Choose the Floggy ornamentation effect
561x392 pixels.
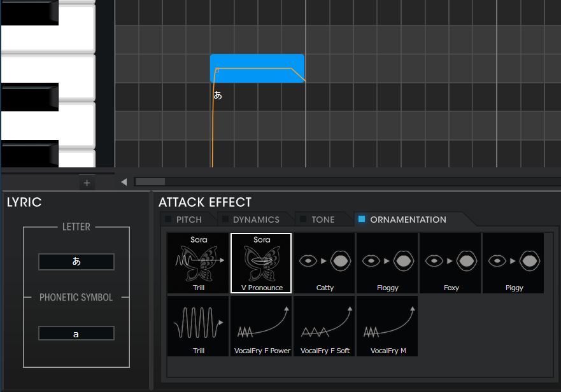point(387,263)
